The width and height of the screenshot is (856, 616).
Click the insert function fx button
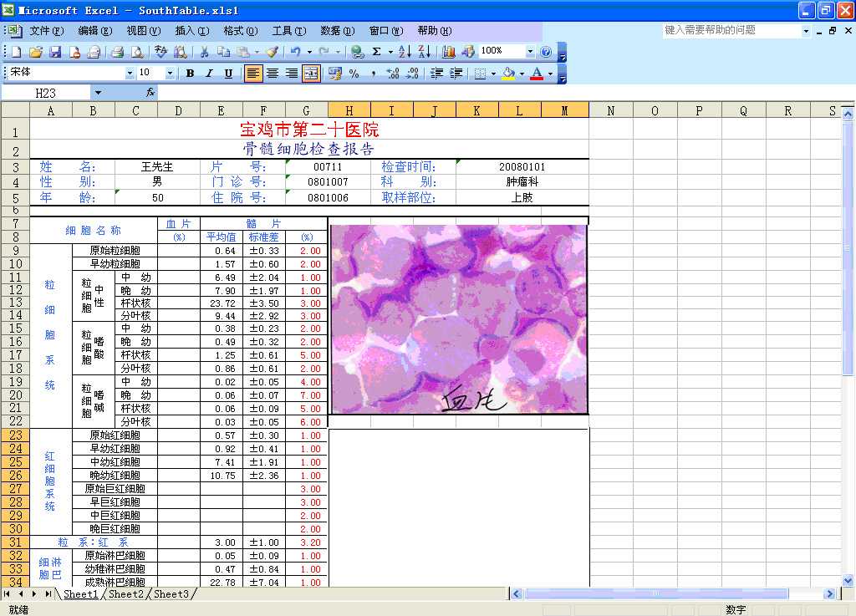(x=150, y=93)
